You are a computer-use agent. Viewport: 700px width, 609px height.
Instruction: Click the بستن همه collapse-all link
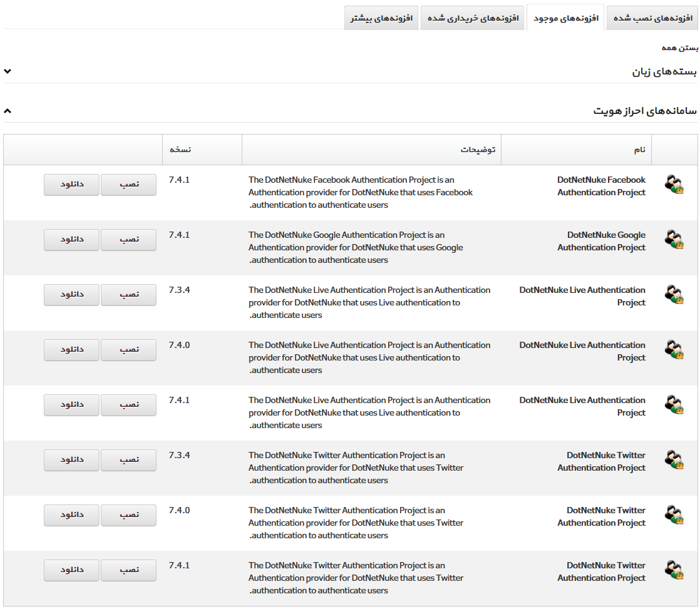coord(679,48)
